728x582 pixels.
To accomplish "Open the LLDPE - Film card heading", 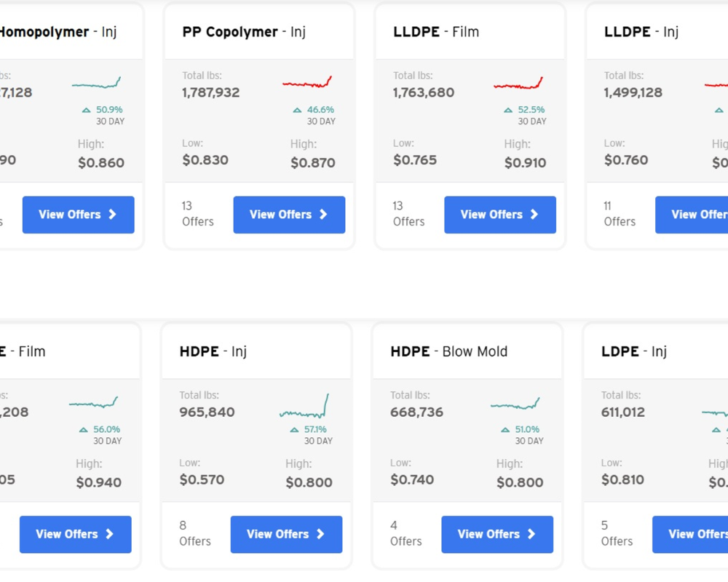I will coord(436,32).
